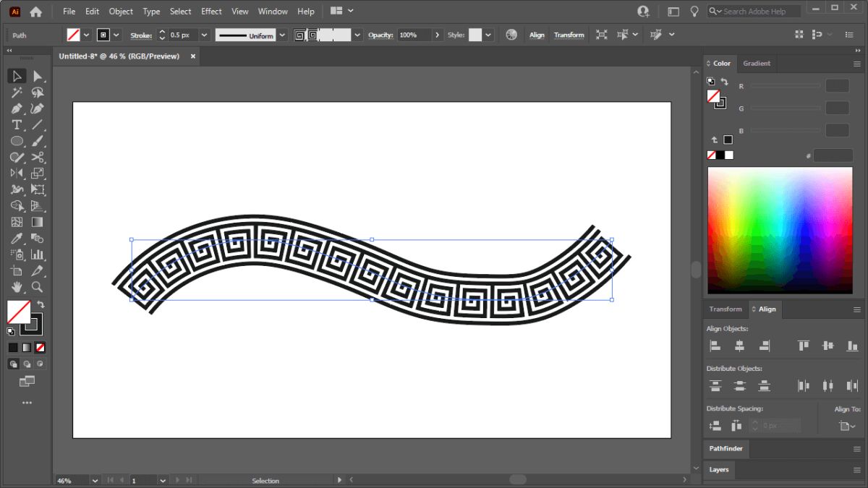Swap fill and stroke in toolbar
This screenshot has width=868, height=488.
tap(41, 304)
